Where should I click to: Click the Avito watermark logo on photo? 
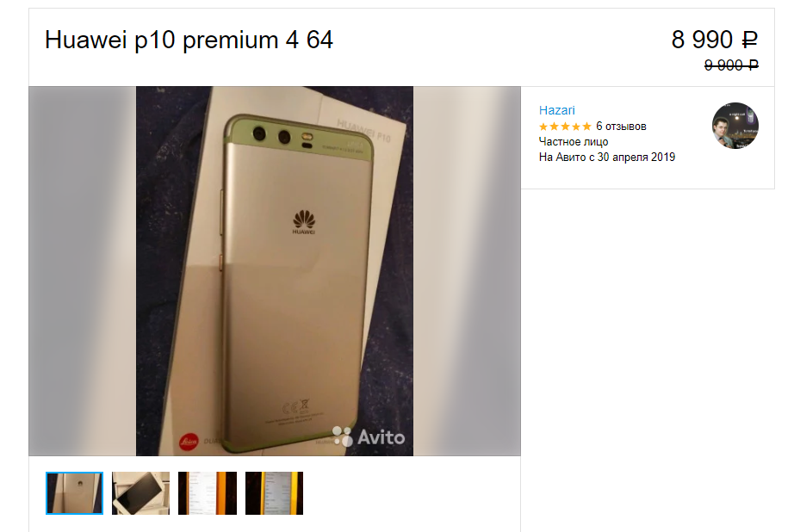click(x=369, y=436)
